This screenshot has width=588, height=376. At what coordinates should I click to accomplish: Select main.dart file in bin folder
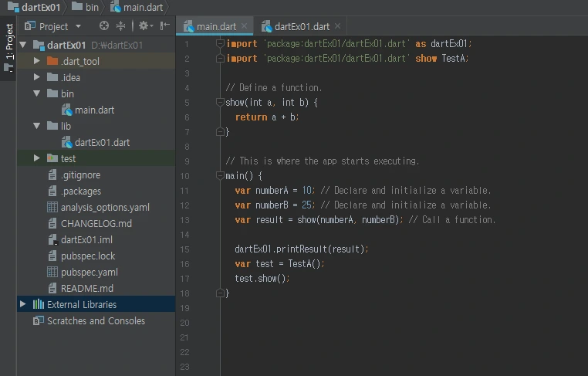tap(94, 110)
